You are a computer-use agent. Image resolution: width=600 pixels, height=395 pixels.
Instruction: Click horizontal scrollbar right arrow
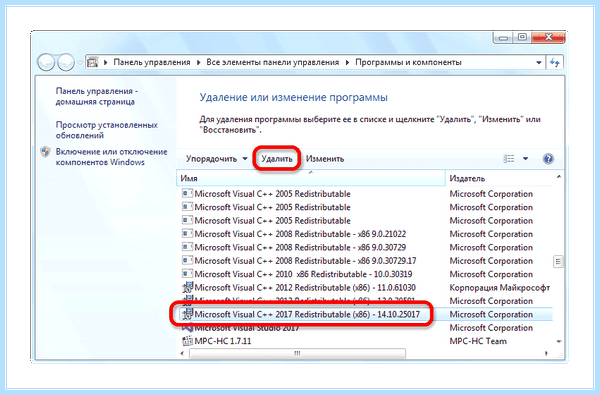pyautogui.click(x=546, y=353)
